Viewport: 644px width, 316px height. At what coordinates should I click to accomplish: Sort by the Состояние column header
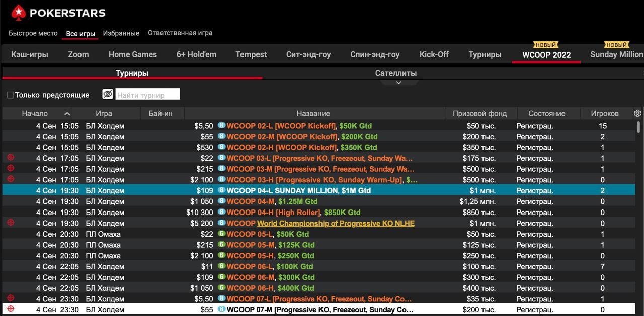click(x=547, y=114)
